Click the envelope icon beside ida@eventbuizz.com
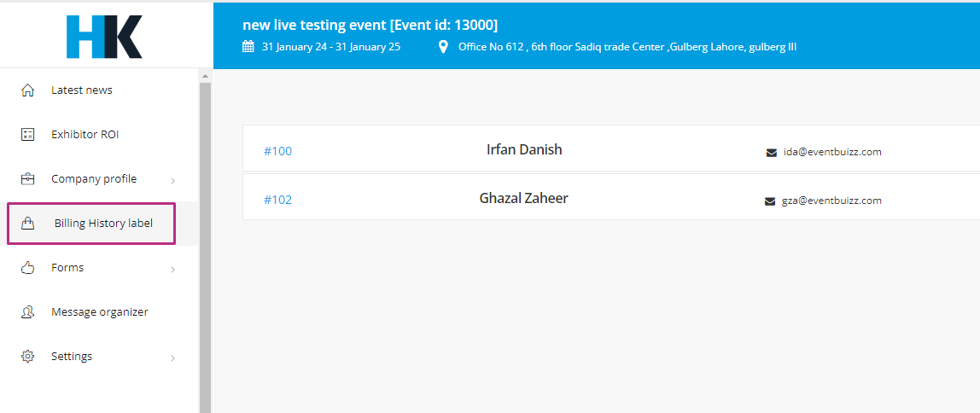This screenshot has width=980, height=413. tap(771, 153)
